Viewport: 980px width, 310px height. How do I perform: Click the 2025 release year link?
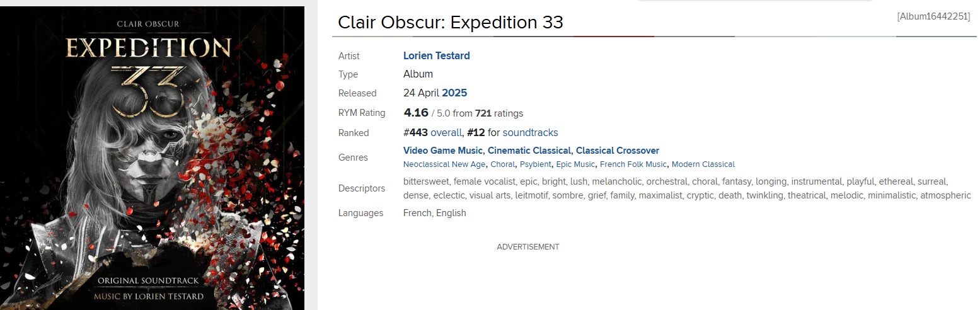coord(454,93)
